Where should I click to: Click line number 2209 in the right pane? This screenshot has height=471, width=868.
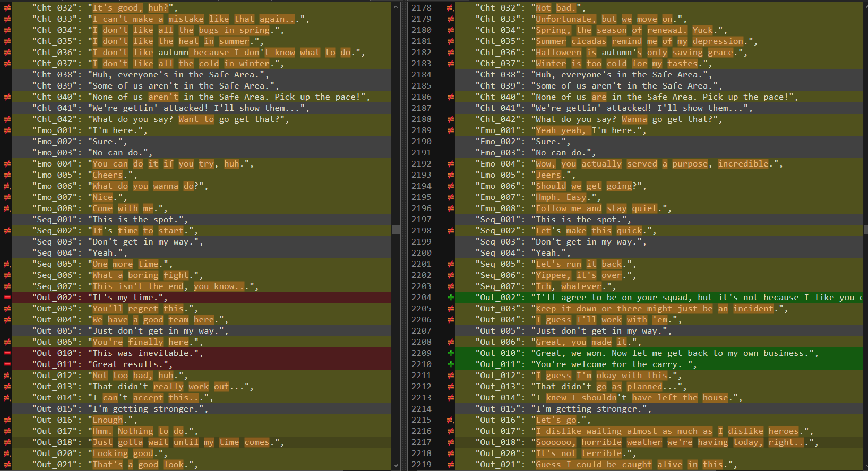click(422, 353)
